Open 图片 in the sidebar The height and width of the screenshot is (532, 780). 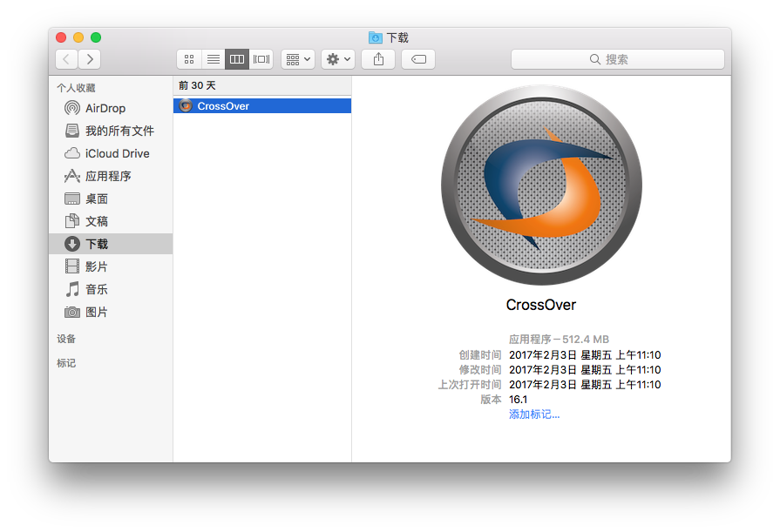click(111, 312)
